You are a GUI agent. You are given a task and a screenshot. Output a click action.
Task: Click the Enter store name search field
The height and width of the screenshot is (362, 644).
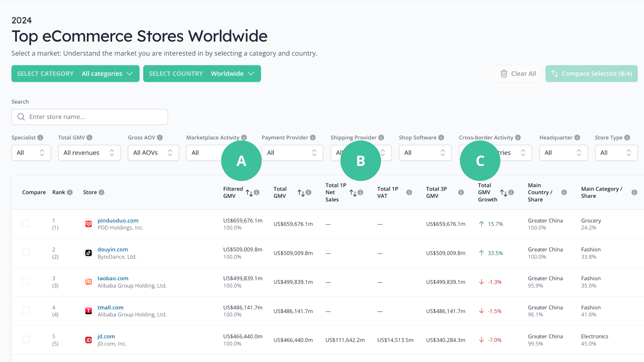coord(90,117)
